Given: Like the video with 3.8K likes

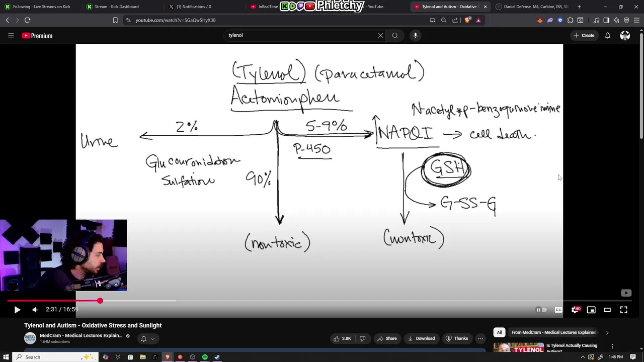Looking at the screenshot, I should coord(342,338).
